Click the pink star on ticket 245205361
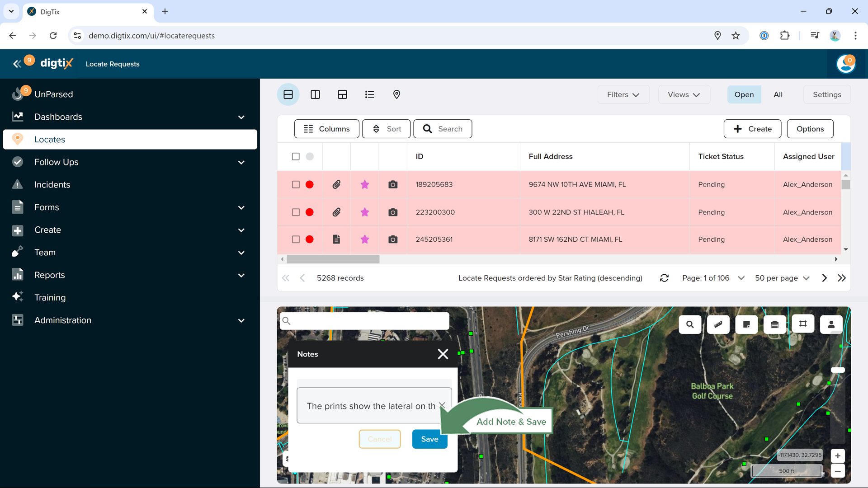 (365, 239)
